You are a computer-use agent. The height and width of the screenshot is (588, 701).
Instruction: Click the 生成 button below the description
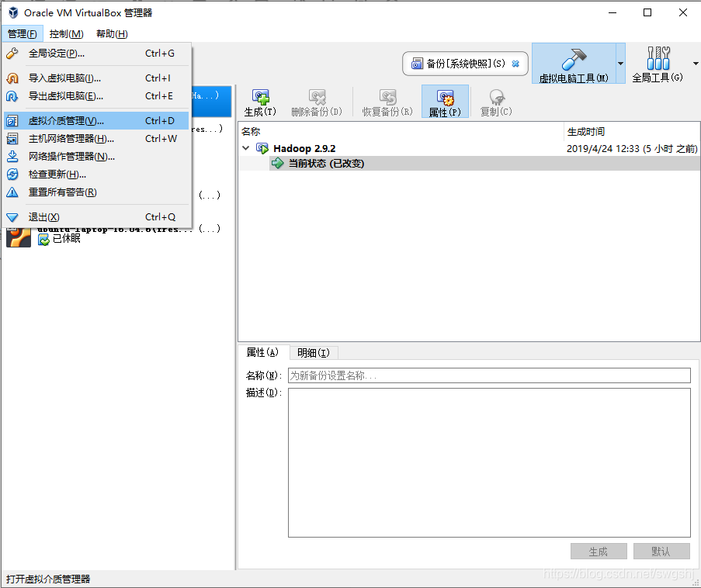pyautogui.click(x=599, y=552)
